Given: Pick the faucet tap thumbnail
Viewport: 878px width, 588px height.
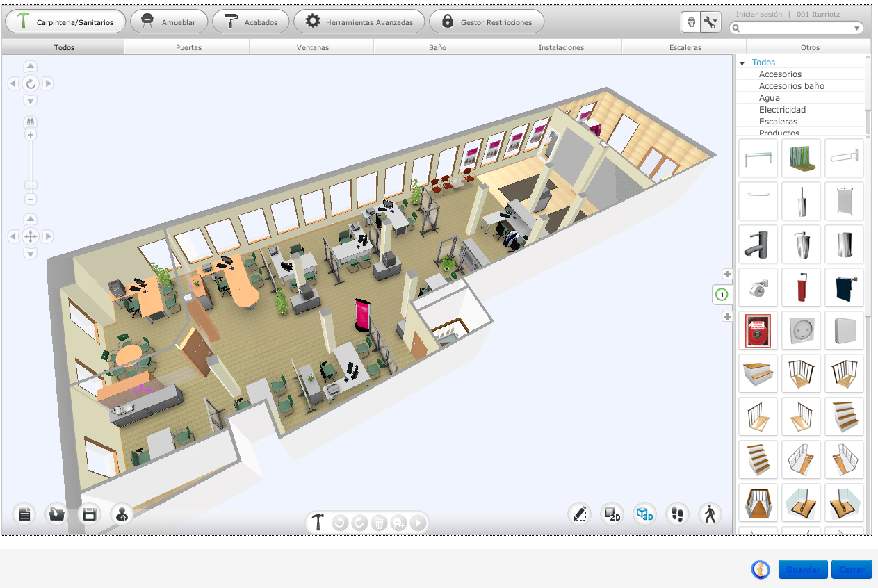Looking at the screenshot, I should pos(758,244).
